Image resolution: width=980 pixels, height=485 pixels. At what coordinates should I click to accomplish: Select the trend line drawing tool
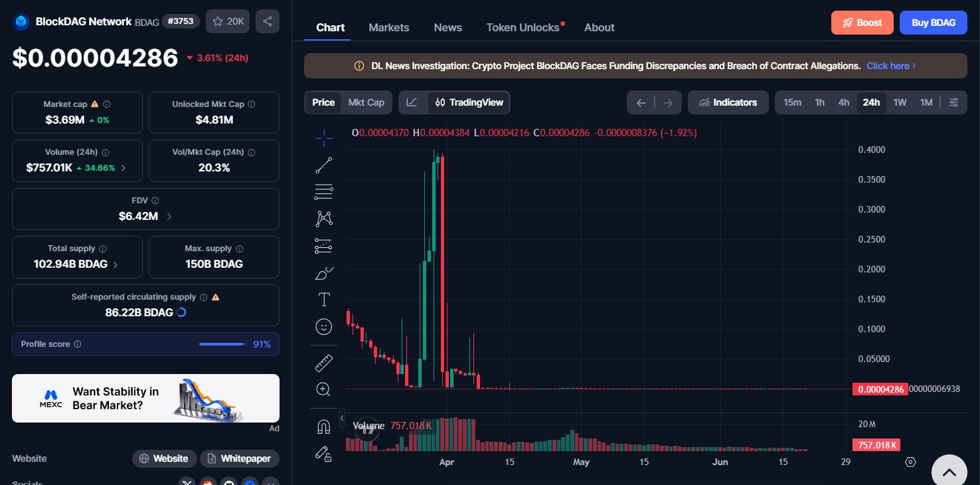coord(324,165)
